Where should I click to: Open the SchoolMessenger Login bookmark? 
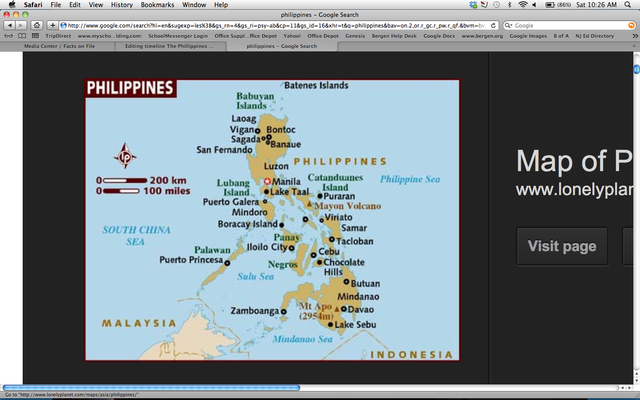pyautogui.click(x=178, y=36)
